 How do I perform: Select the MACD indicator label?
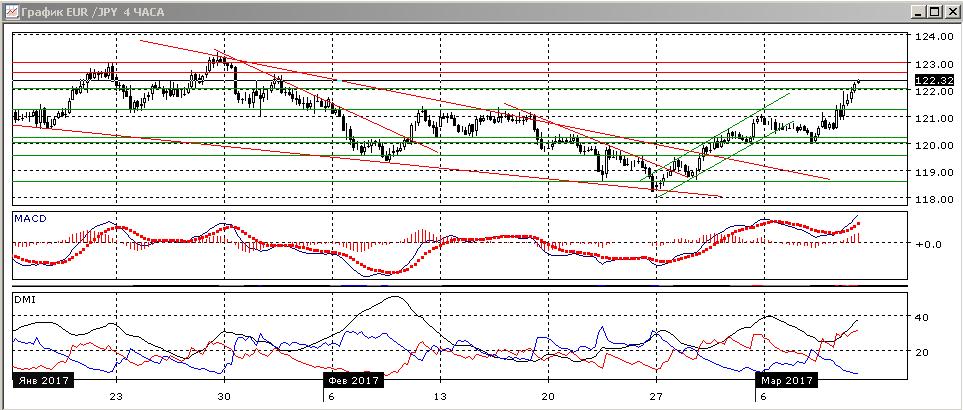(x=31, y=219)
